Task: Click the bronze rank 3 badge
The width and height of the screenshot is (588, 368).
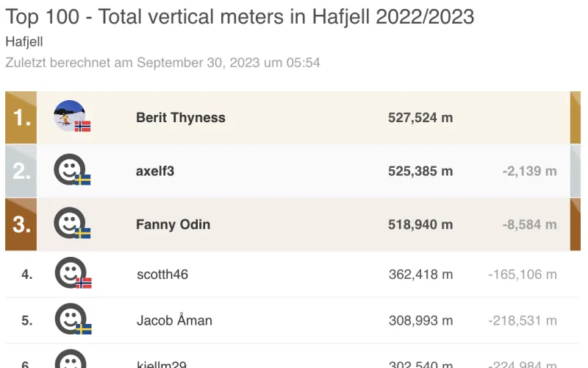Action: [21, 224]
